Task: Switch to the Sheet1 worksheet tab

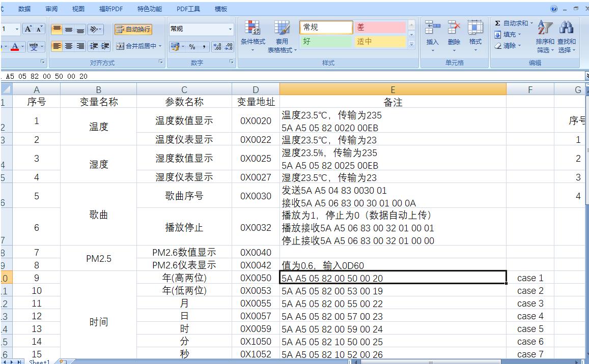Action: coord(40,361)
